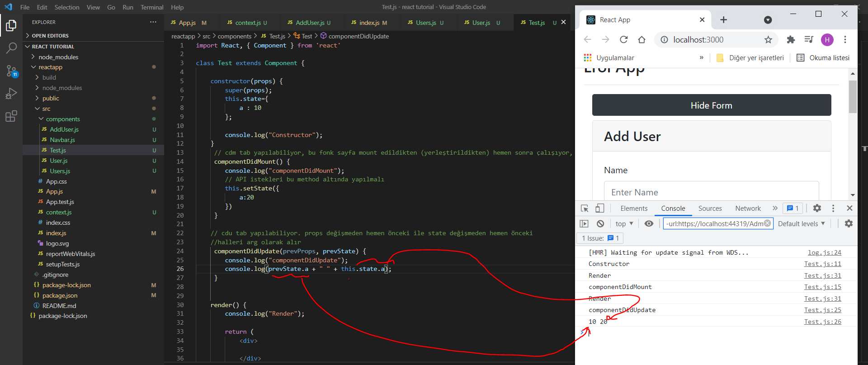Expand the OPEN EDITORS section
868x365 pixels.
coord(50,36)
